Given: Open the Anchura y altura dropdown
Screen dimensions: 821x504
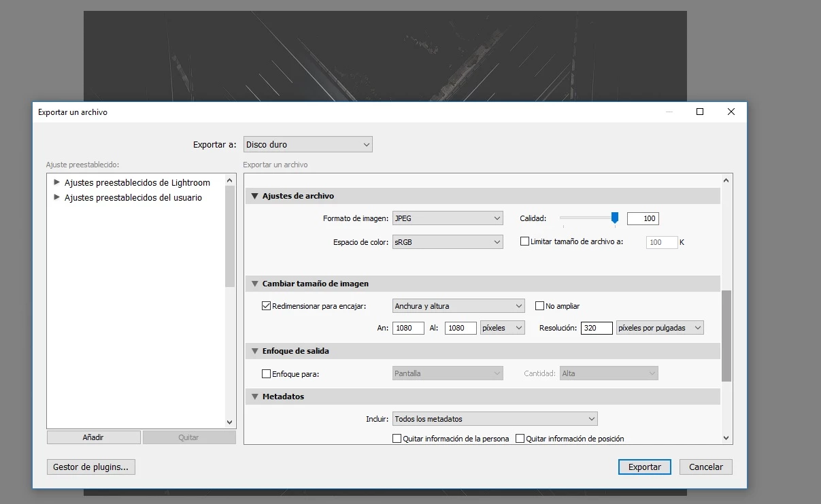Looking at the screenshot, I should 458,306.
